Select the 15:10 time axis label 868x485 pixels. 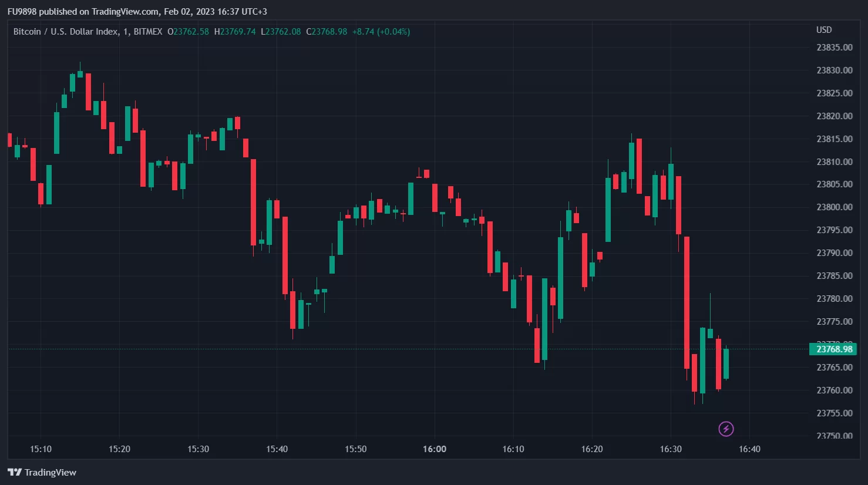(41, 449)
